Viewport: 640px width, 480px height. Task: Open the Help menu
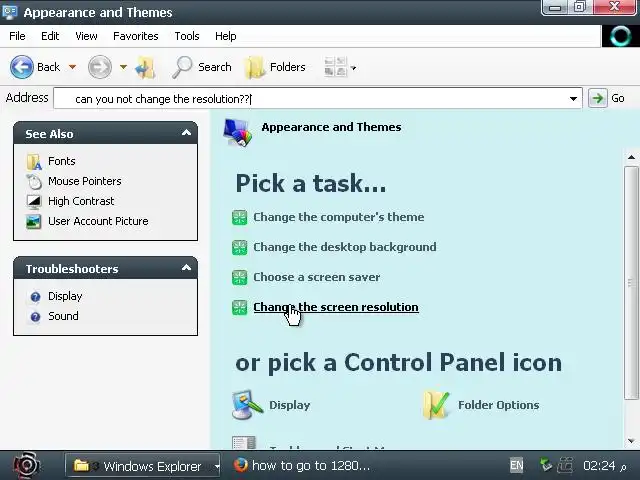(x=226, y=36)
